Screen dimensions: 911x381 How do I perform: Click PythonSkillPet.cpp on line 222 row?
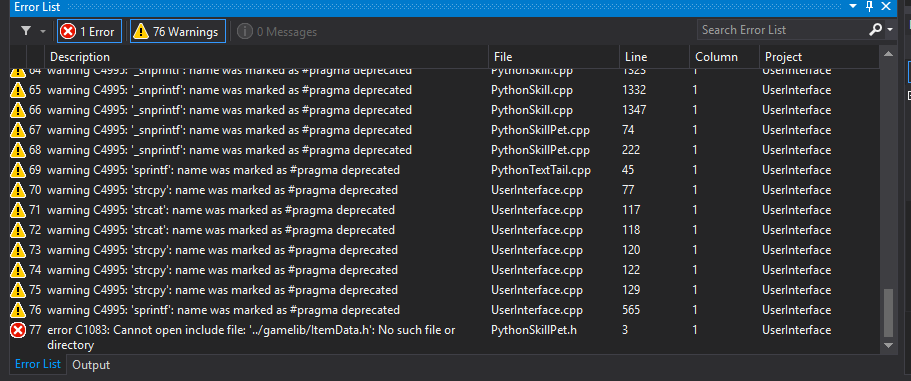click(x=540, y=150)
